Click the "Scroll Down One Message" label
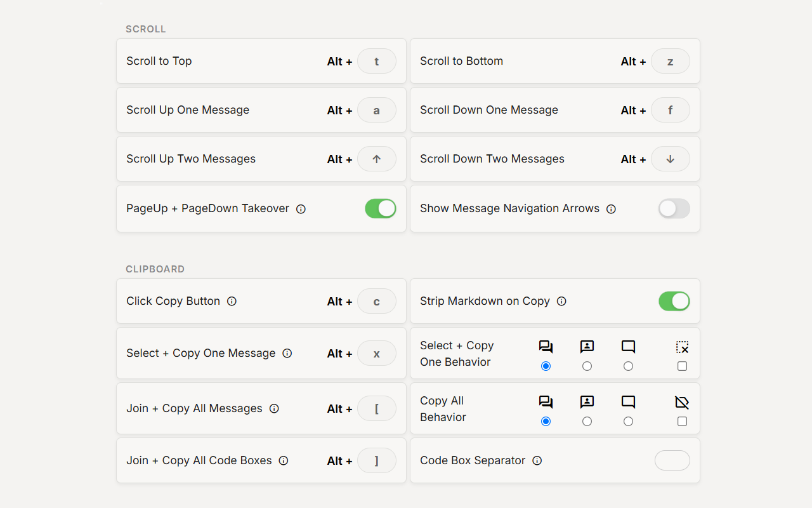The width and height of the screenshot is (812, 508). [x=489, y=110]
